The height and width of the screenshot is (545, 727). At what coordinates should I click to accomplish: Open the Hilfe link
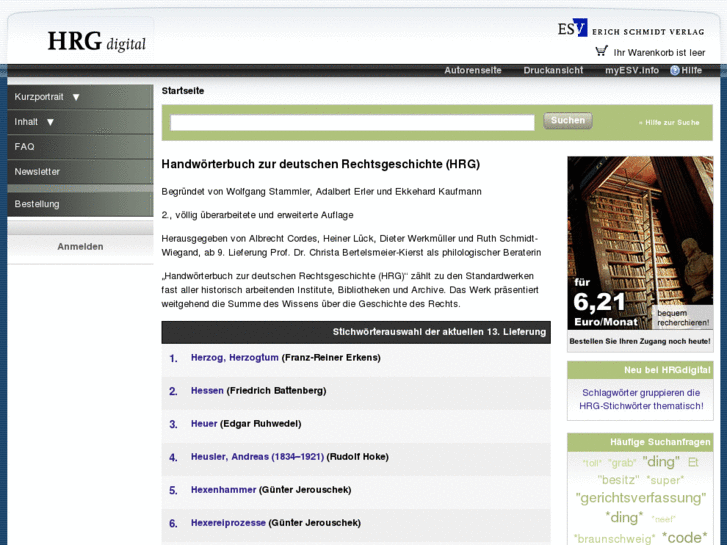click(691, 71)
